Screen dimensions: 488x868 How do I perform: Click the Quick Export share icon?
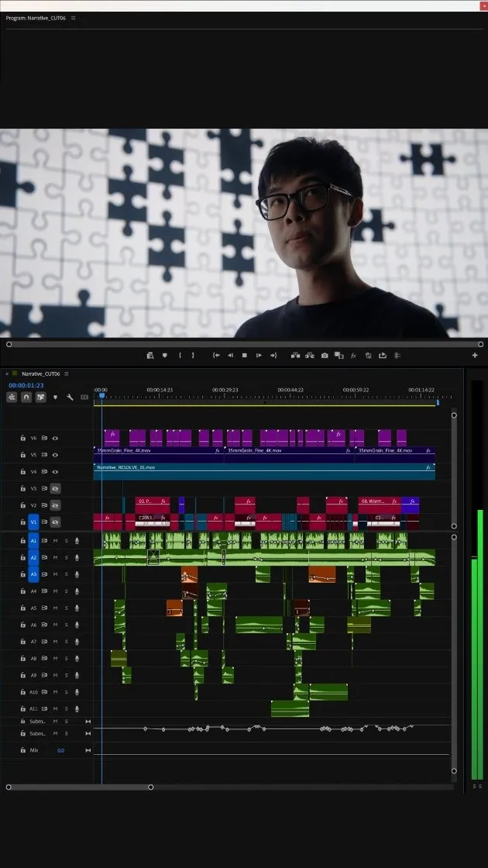tap(383, 356)
